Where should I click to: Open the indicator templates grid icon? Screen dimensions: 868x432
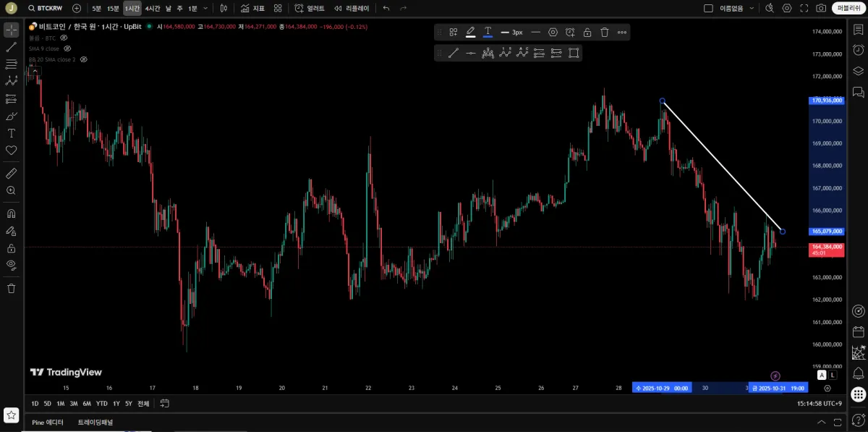[x=278, y=8]
